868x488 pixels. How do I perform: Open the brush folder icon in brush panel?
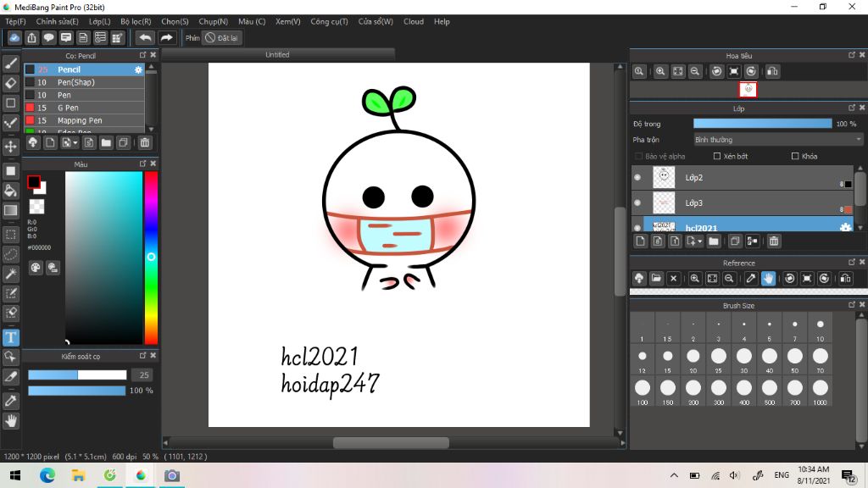pyautogui.click(x=106, y=142)
